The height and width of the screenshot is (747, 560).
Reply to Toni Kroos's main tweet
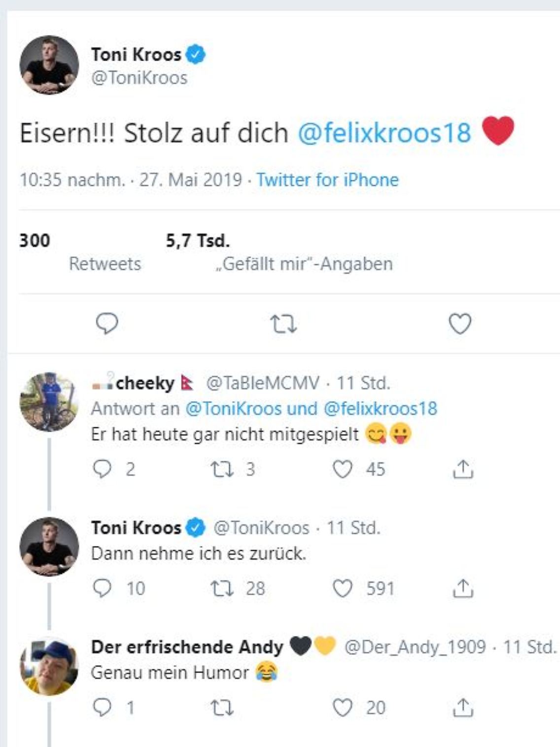tap(107, 324)
